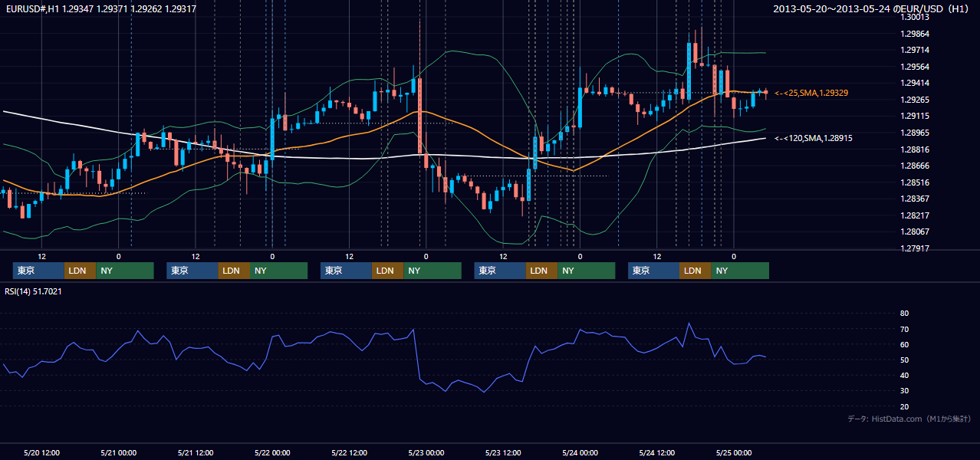The height and width of the screenshot is (460, 980).
Task: Click price axis value 1.29564
Action: pos(915,67)
